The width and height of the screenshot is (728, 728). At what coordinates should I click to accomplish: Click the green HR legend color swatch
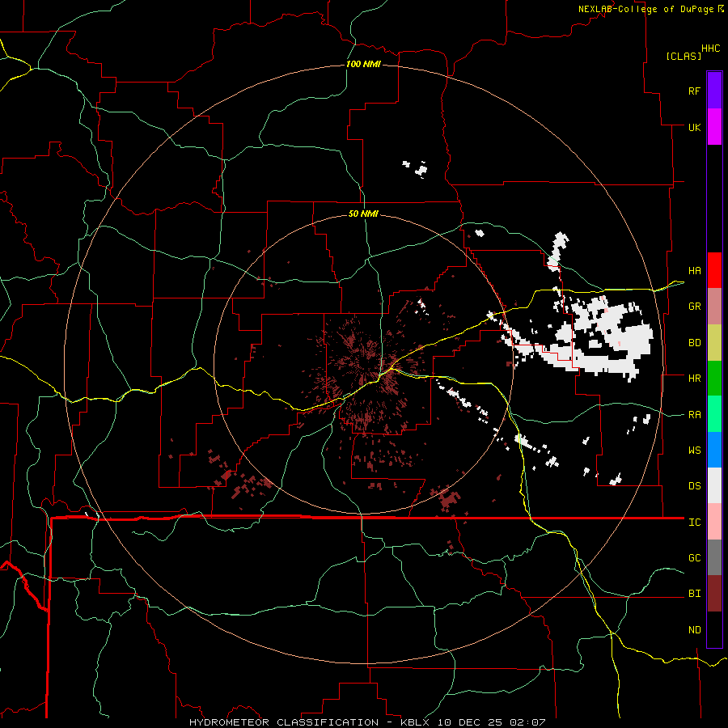714,379
